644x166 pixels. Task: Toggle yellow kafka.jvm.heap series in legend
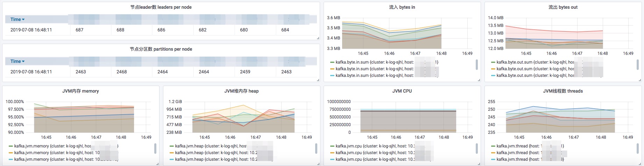click(213, 153)
